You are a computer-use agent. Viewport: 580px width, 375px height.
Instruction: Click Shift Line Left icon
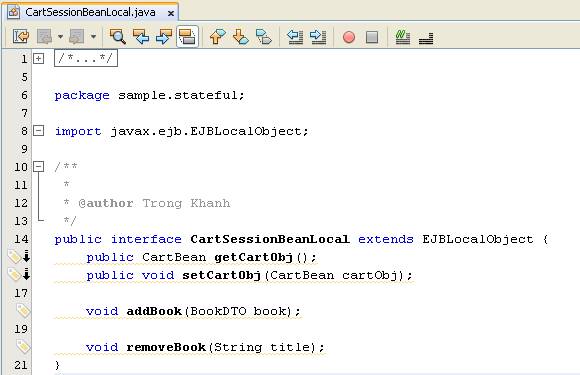click(295, 36)
